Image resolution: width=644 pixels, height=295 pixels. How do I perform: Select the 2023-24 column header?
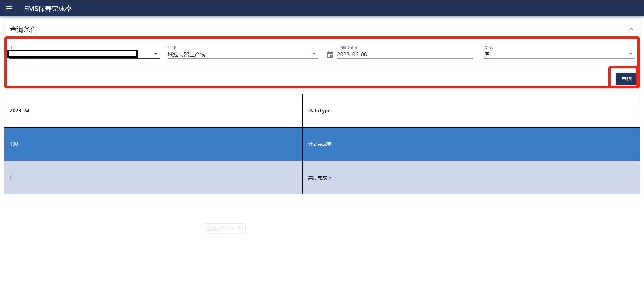(153, 111)
